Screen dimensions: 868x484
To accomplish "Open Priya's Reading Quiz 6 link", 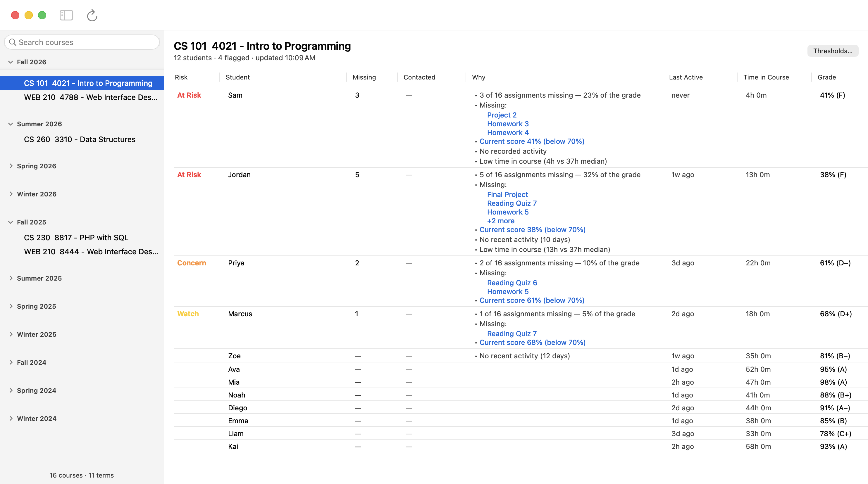I will [x=512, y=283].
